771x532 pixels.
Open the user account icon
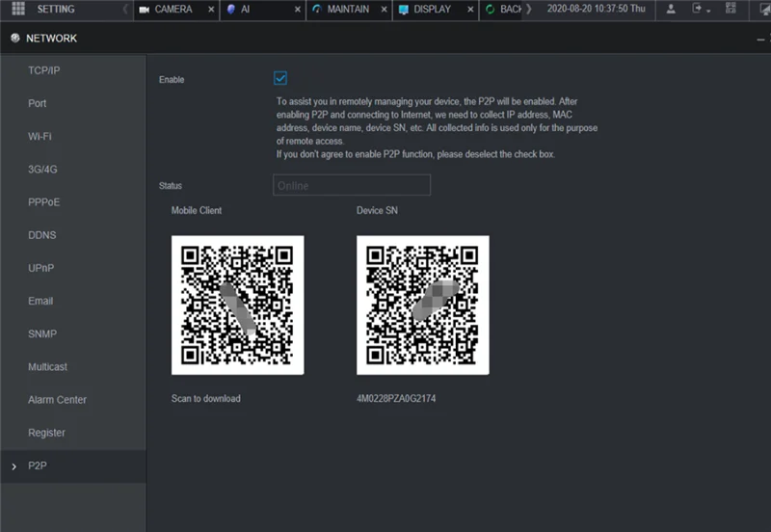point(671,9)
